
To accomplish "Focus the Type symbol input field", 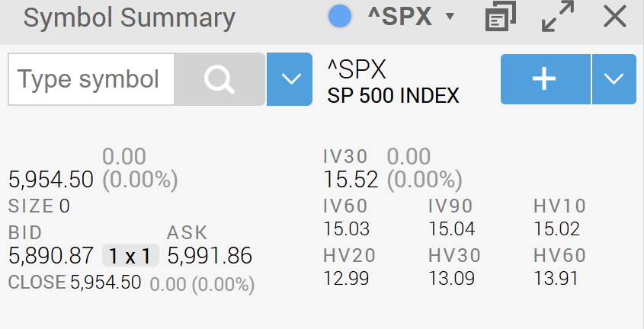I will [x=91, y=79].
